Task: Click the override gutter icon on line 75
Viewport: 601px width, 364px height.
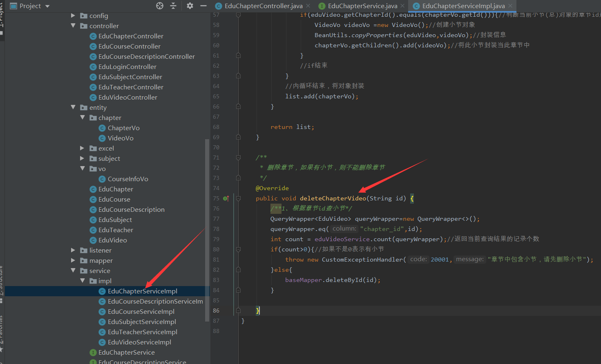Action: point(226,198)
